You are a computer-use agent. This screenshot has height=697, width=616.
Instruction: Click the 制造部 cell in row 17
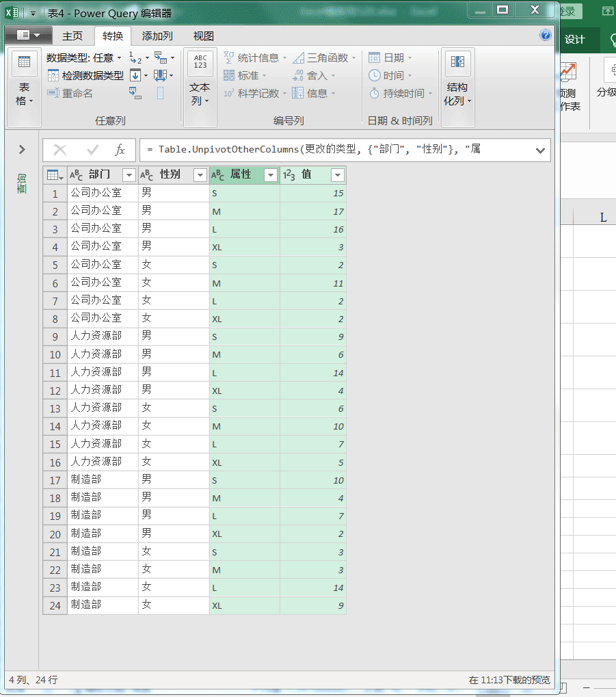point(103,479)
